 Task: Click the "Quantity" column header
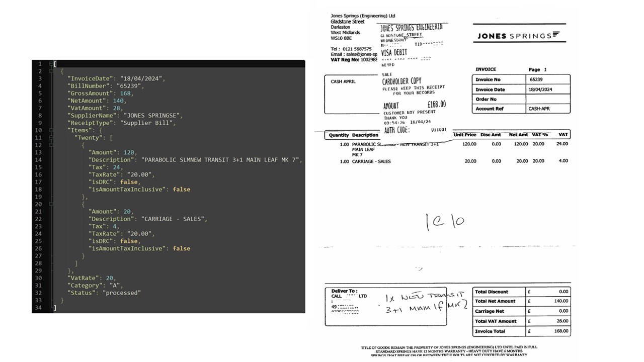coord(339,135)
